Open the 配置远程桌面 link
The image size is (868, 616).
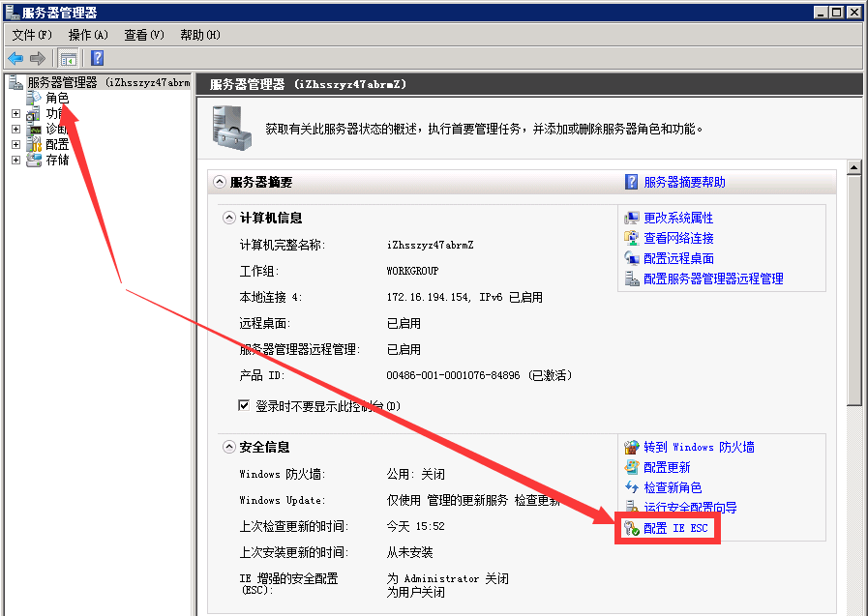[x=678, y=258]
